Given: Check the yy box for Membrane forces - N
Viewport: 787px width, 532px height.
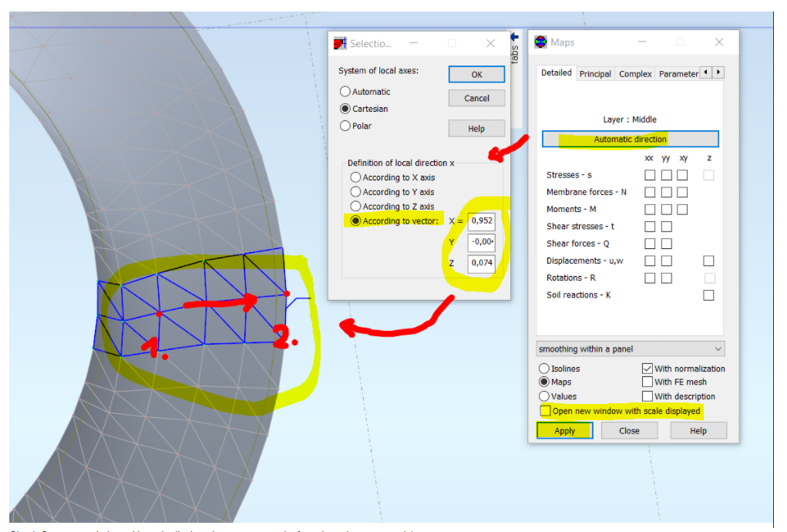Looking at the screenshot, I should [x=666, y=192].
